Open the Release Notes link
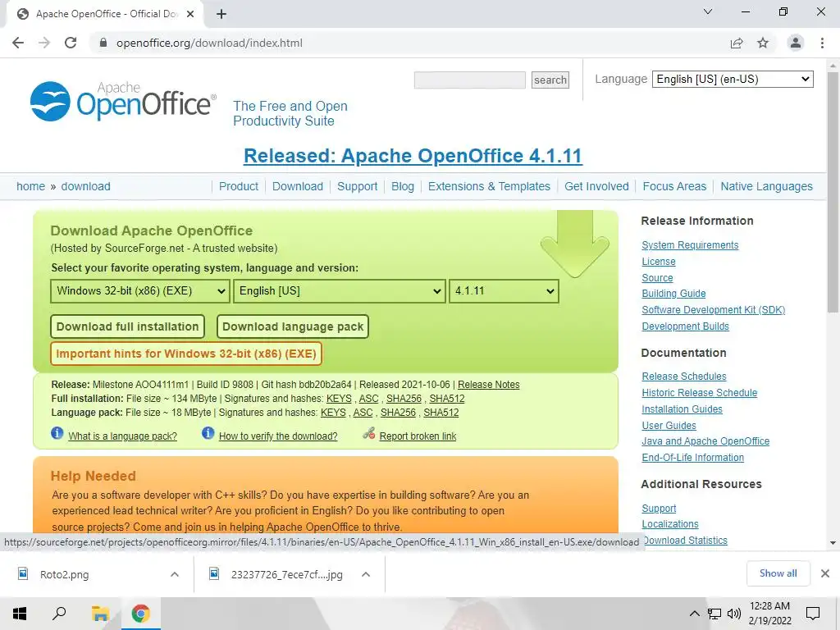The image size is (840, 630). (x=489, y=385)
